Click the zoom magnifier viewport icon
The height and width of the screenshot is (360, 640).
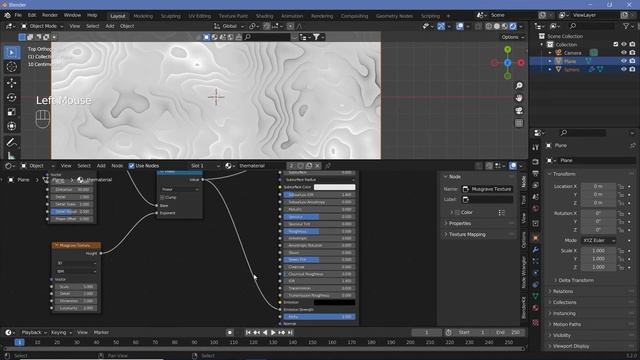pyautogui.click(x=519, y=86)
